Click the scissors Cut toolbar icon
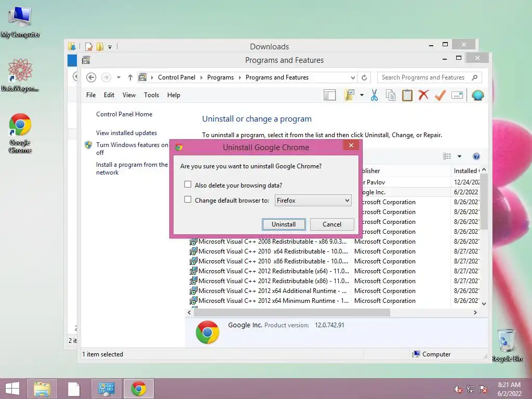The width and height of the screenshot is (532, 399). (x=374, y=96)
